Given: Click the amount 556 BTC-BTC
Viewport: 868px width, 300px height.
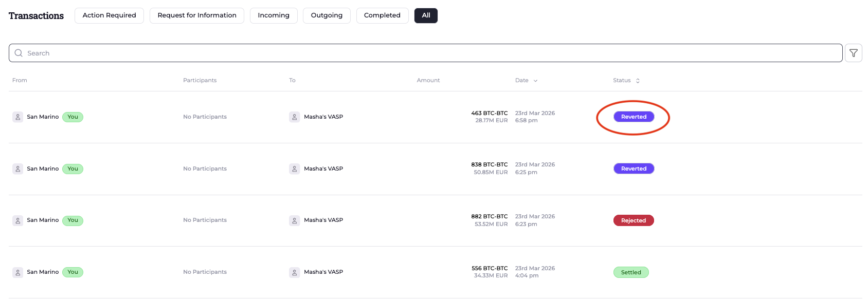Looking at the screenshot, I should [490, 268].
